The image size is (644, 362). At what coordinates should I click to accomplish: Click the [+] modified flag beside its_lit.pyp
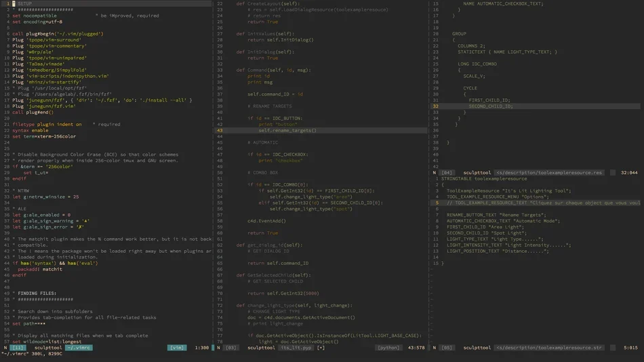[x=321, y=348]
